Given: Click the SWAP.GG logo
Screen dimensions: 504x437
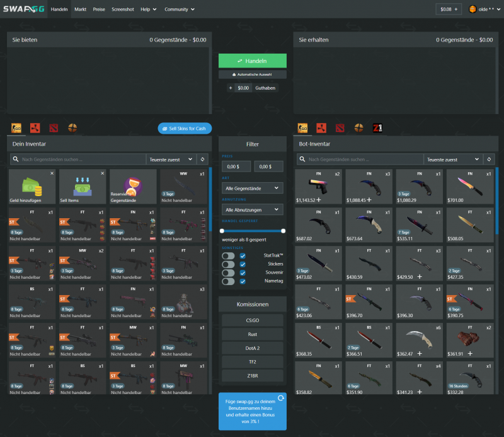Looking at the screenshot, I should click(24, 9).
